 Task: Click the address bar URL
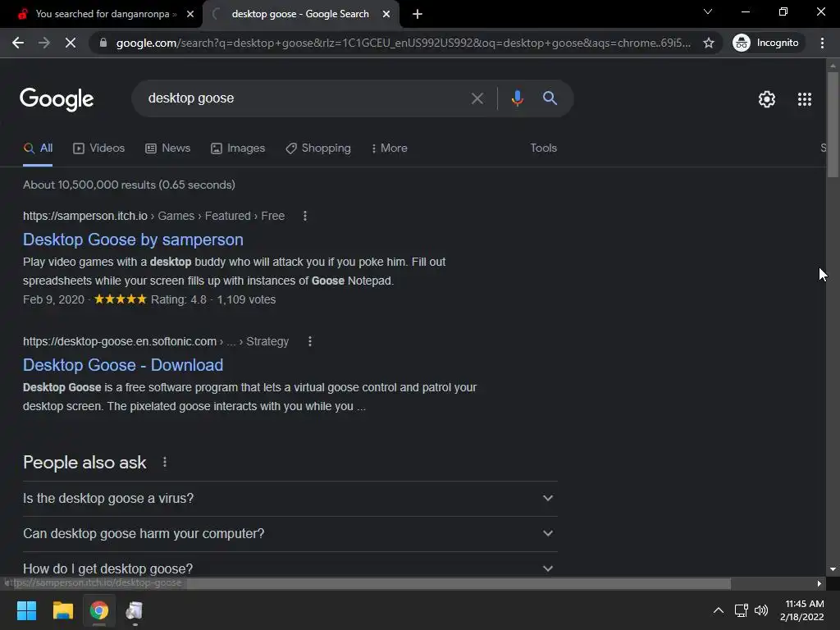(x=404, y=43)
